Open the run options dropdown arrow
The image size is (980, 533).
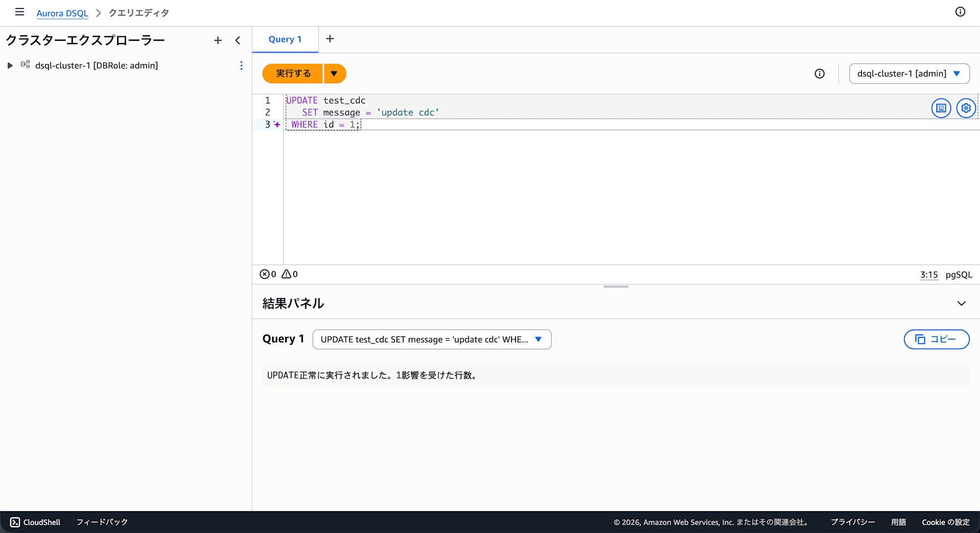pos(335,74)
